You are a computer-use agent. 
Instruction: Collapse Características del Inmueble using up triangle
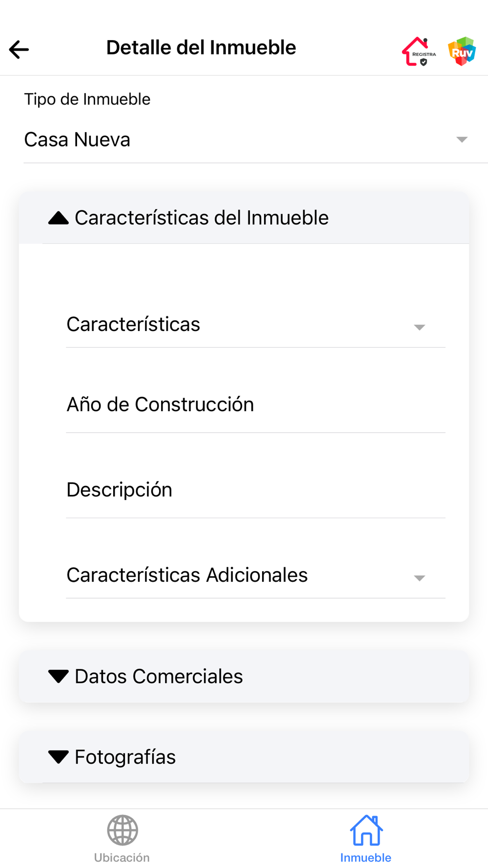(58, 218)
